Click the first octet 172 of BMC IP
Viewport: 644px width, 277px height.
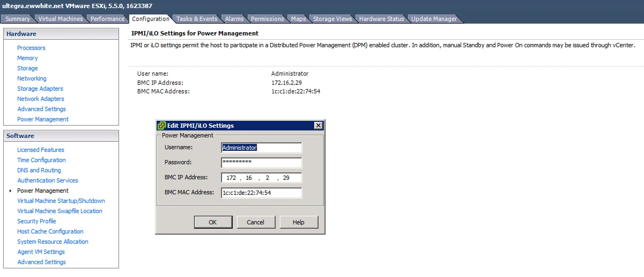click(x=231, y=178)
